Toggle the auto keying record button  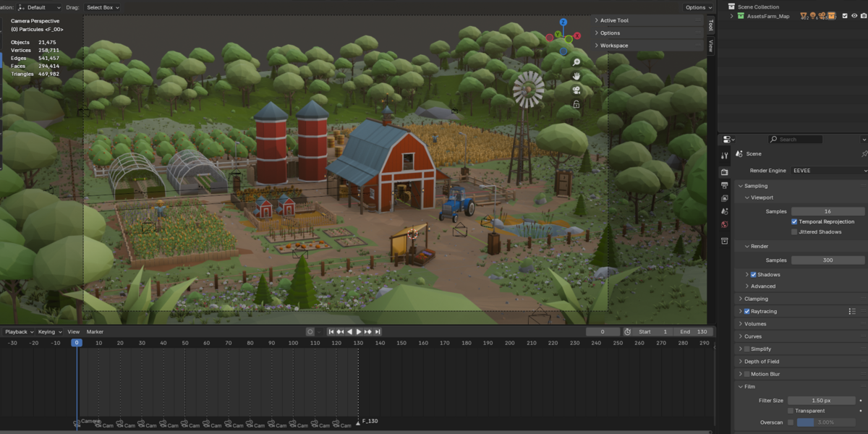pos(310,331)
